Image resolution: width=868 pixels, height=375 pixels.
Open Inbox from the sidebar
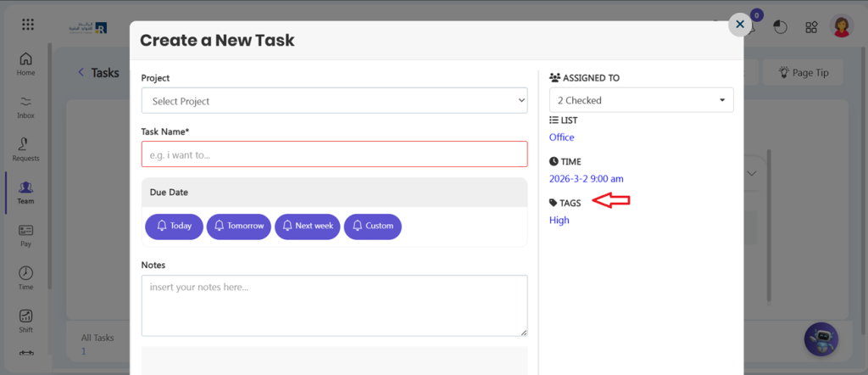pos(25,106)
